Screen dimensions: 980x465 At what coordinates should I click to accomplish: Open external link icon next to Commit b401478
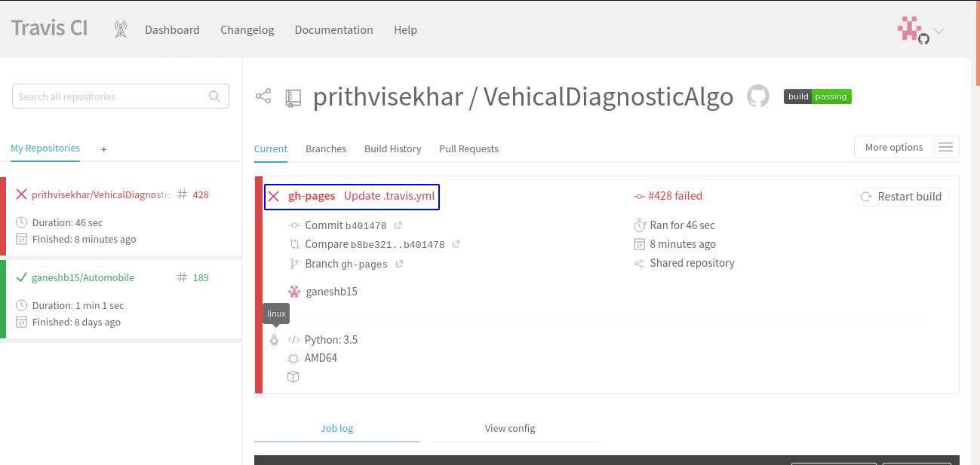(398, 225)
